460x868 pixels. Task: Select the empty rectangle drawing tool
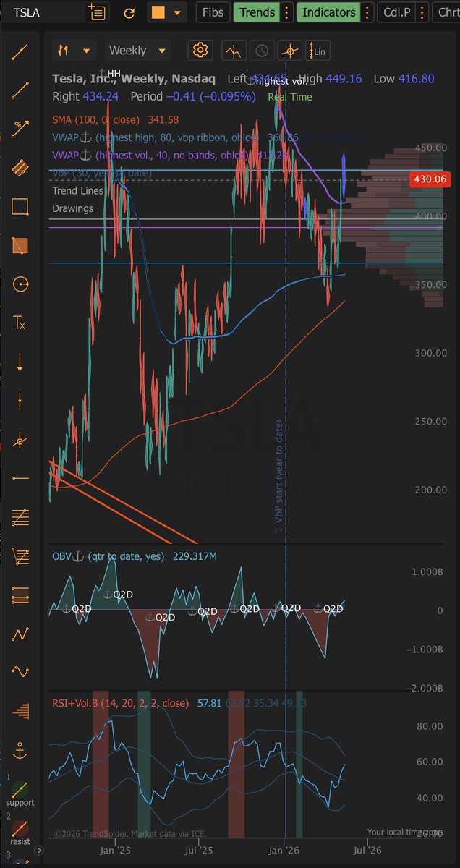pos(20,207)
